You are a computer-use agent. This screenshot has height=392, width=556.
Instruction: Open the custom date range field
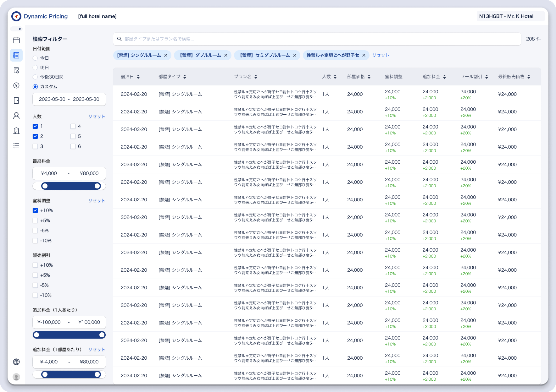click(x=69, y=99)
